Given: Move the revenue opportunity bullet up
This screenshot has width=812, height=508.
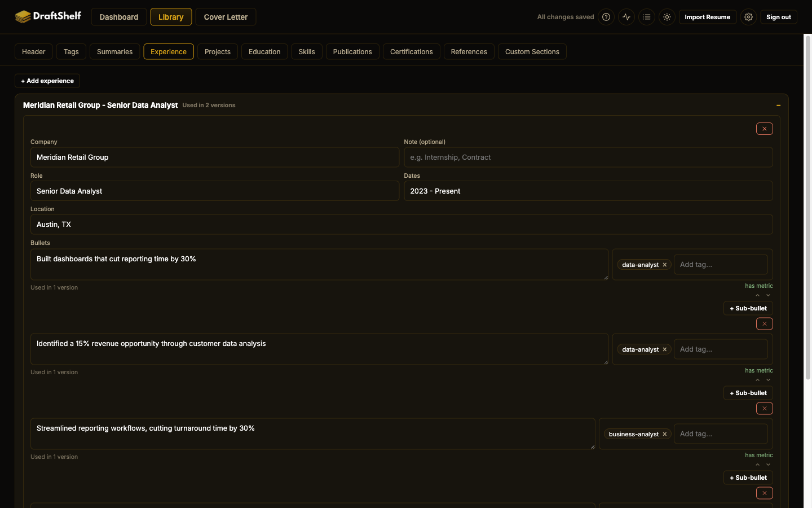Looking at the screenshot, I should coord(757,380).
